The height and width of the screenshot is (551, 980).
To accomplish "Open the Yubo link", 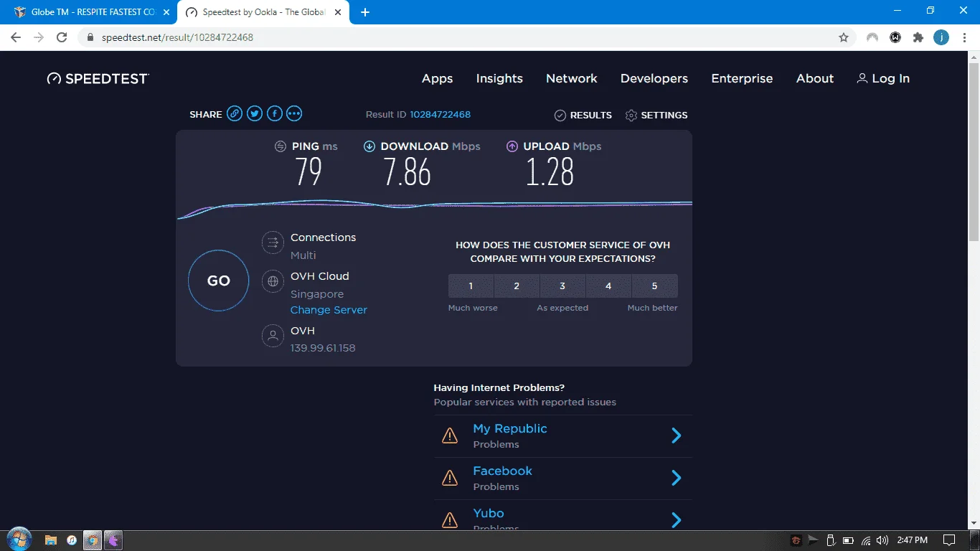I will click(x=489, y=513).
